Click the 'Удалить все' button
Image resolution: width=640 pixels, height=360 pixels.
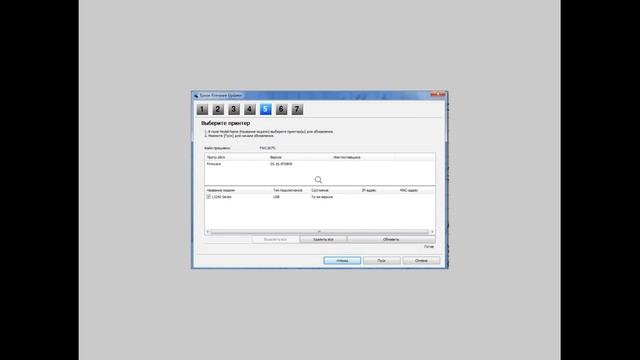pos(323,240)
